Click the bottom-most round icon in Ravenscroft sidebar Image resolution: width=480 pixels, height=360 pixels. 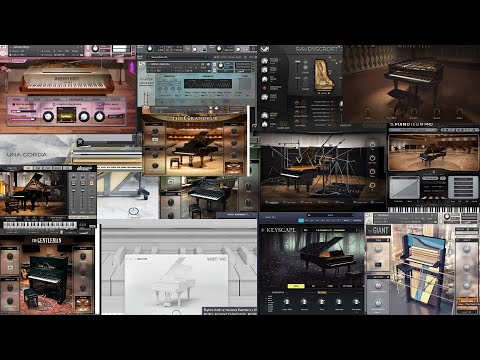pos(265,124)
